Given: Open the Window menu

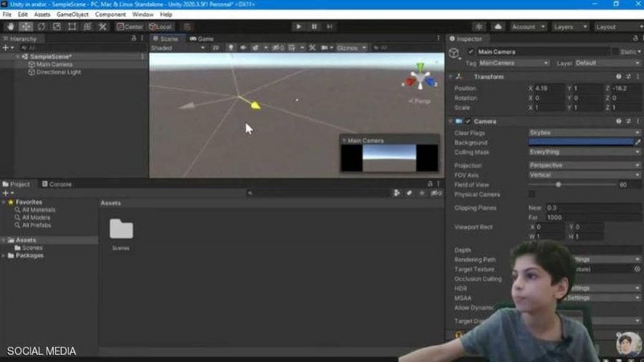Looking at the screenshot, I should click(x=142, y=14).
